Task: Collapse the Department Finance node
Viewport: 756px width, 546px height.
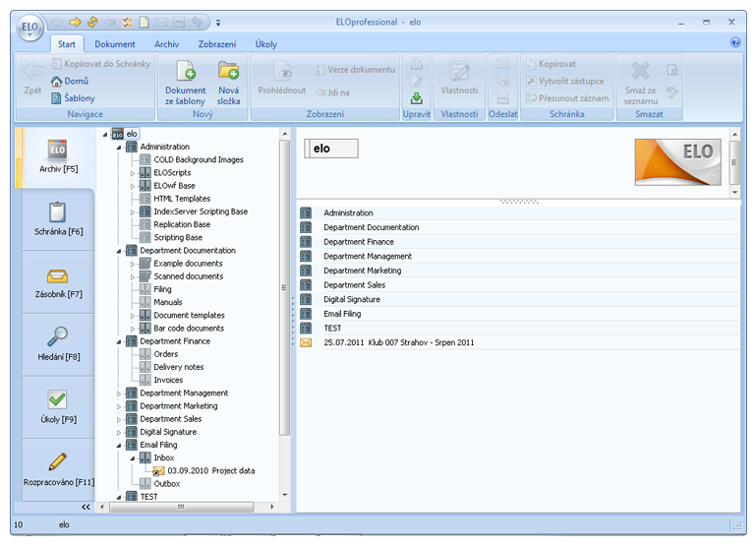Action: coord(119,341)
